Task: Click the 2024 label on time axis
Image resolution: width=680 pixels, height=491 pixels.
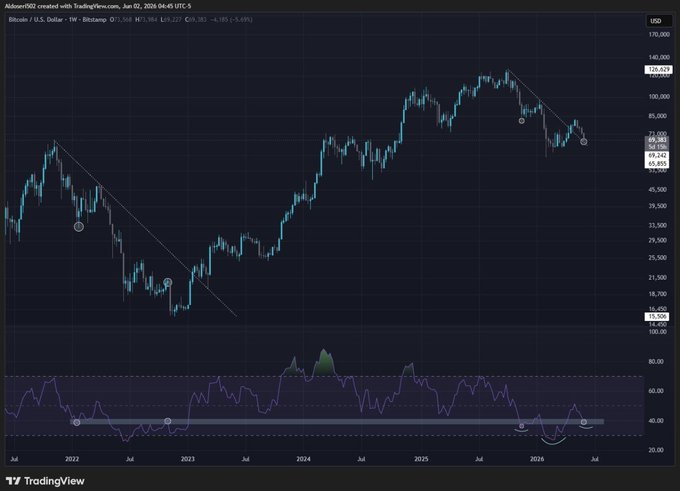Action: point(303,459)
